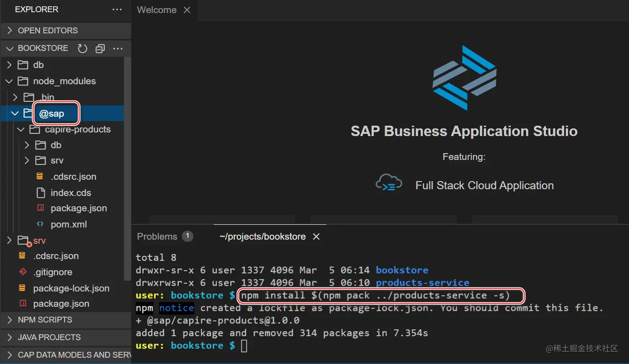
Task: Select the ~/projects/bookstore terminal tab
Action: tap(262, 237)
